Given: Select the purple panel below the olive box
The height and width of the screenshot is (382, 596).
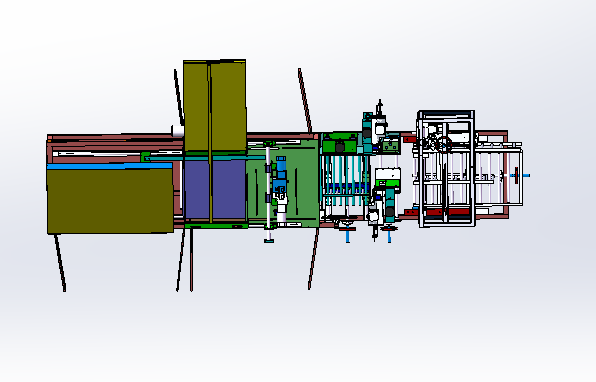Looking at the screenshot, I should pos(215,189).
